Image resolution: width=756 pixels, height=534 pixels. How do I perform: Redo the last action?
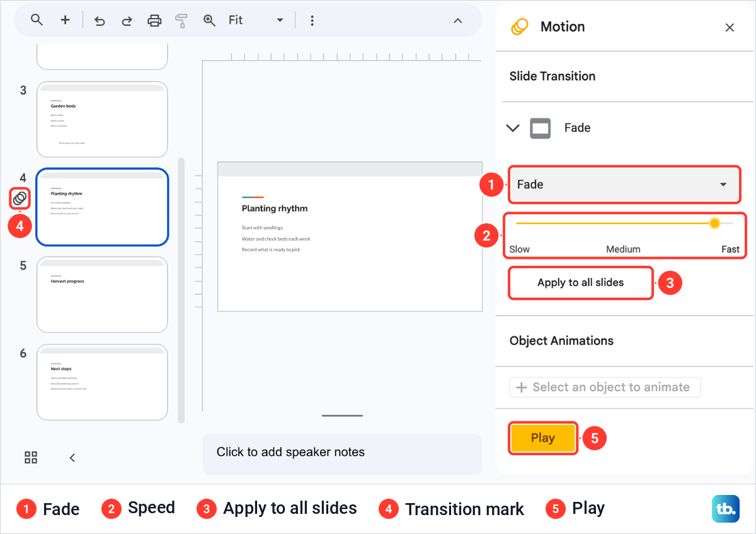(x=127, y=21)
